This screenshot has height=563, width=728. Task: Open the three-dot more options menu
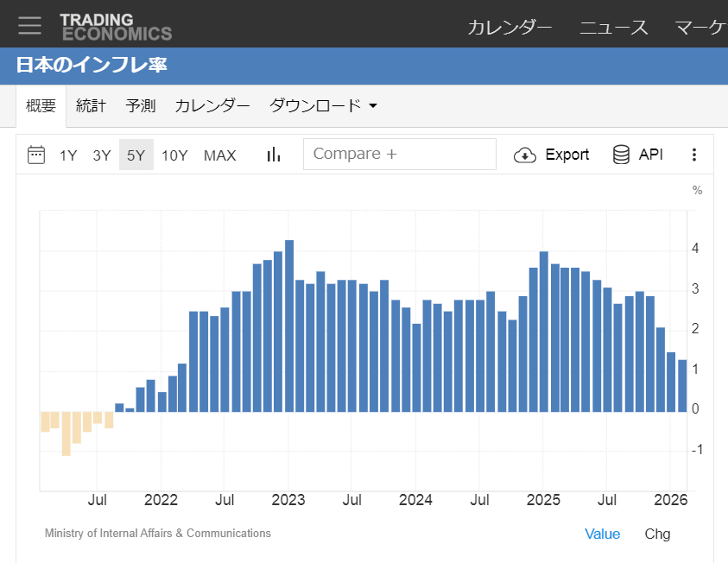(x=693, y=155)
